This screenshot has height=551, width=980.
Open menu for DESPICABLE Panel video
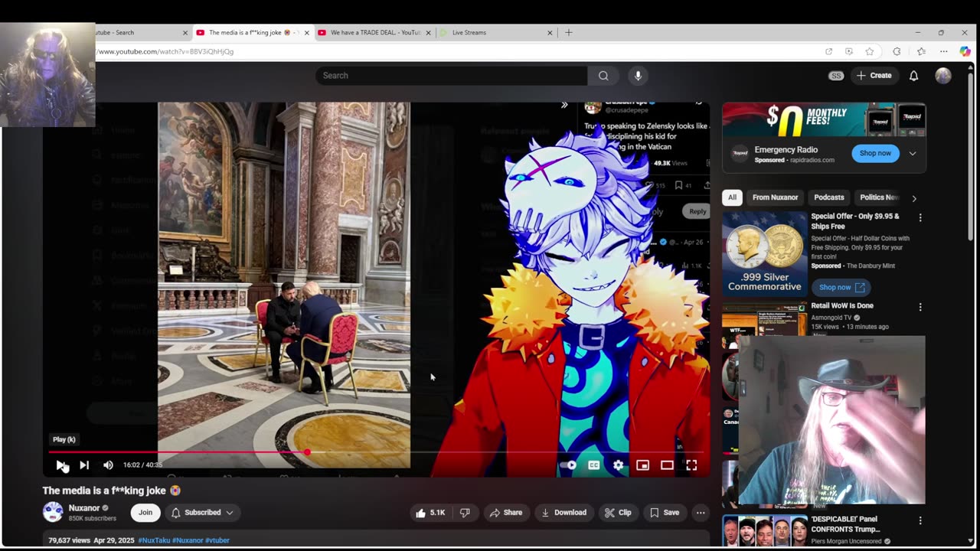coord(920,520)
